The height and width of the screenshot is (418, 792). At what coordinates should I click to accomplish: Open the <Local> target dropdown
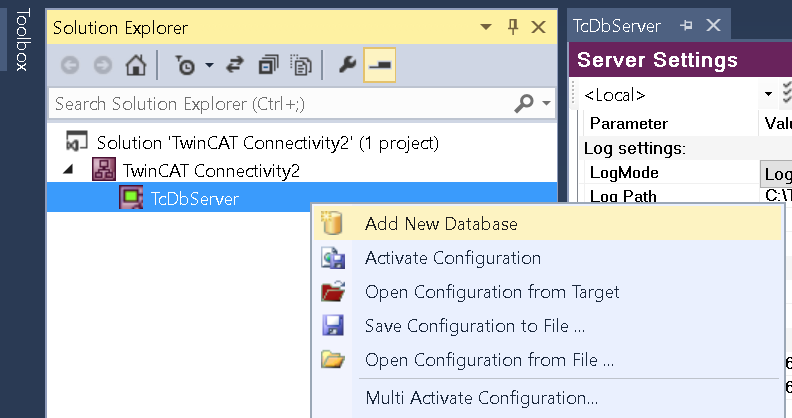coord(768,94)
